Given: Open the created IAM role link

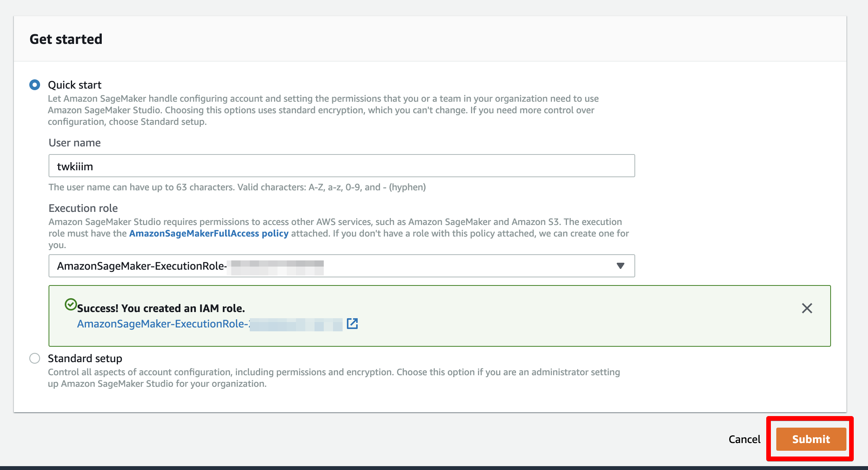Looking at the screenshot, I should 210,324.
